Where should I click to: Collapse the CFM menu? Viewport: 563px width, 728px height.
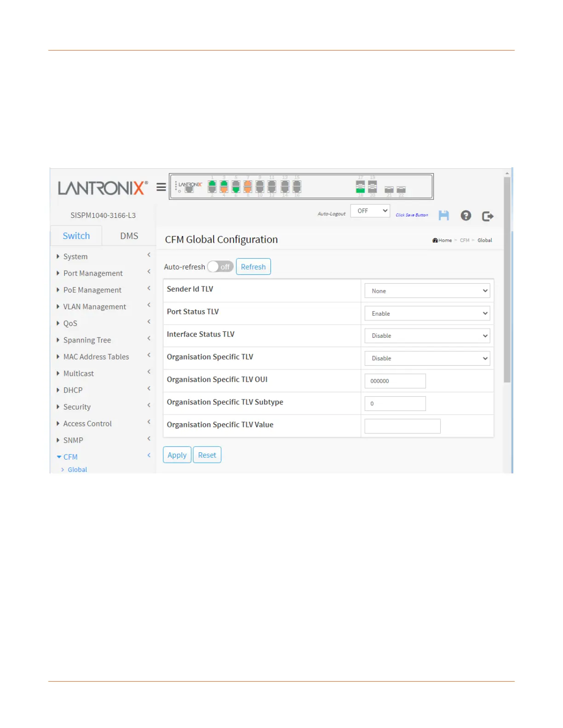(x=103, y=457)
